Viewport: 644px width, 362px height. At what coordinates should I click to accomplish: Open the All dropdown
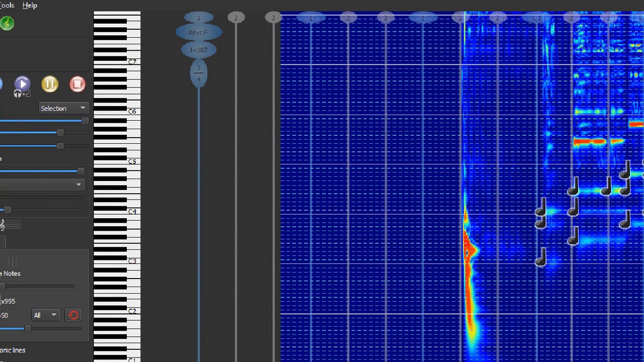45,315
